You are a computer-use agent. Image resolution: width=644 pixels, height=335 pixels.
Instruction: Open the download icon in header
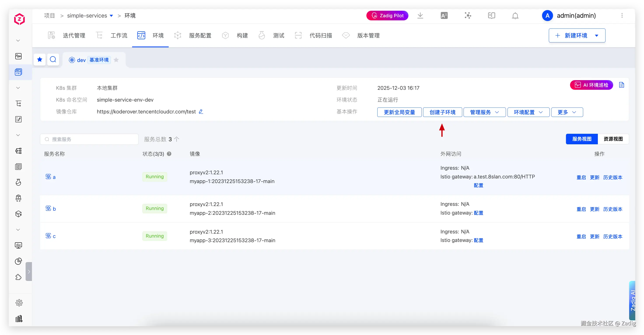click(x=420, y=16)
